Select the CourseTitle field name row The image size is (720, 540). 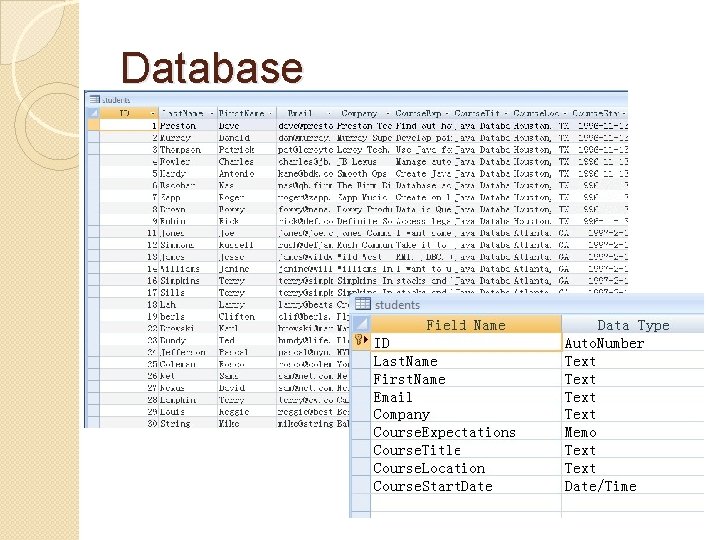pos(466,450)
